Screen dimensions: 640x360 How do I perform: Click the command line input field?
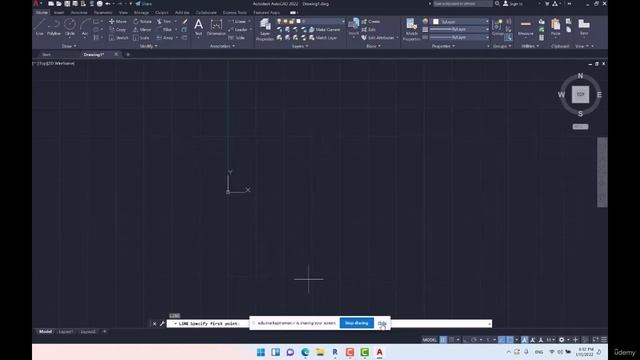[330, 323]
